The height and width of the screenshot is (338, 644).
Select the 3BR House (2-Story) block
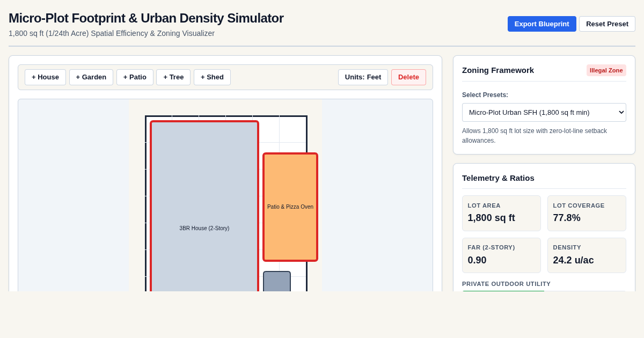(204, 206)
